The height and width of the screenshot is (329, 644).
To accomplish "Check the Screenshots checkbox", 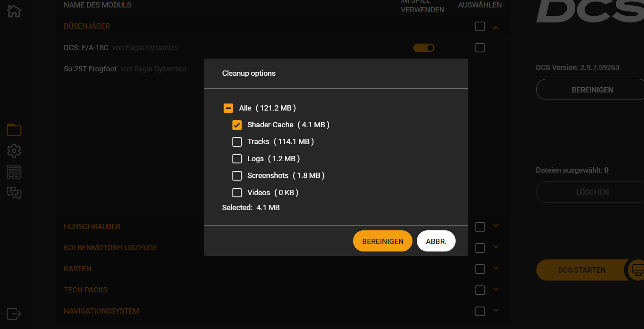I will (x=237, y=176).
